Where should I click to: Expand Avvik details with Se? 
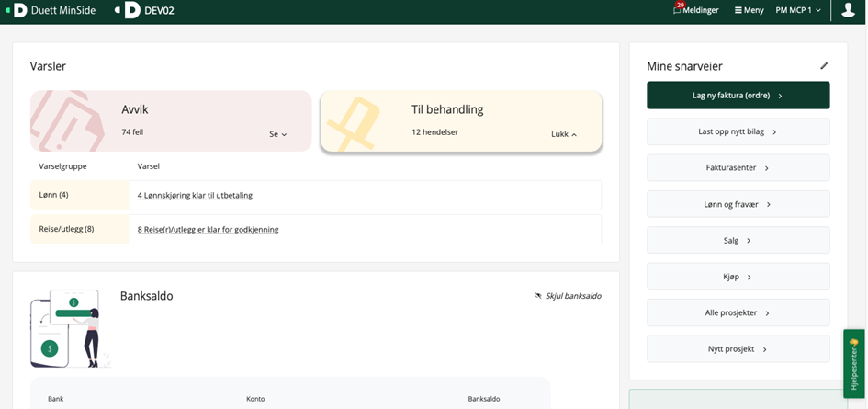click(278, 134)
